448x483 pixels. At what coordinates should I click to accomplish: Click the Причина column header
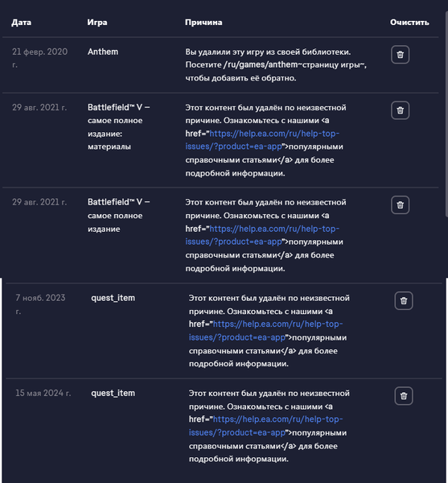(x=203, y=23)
